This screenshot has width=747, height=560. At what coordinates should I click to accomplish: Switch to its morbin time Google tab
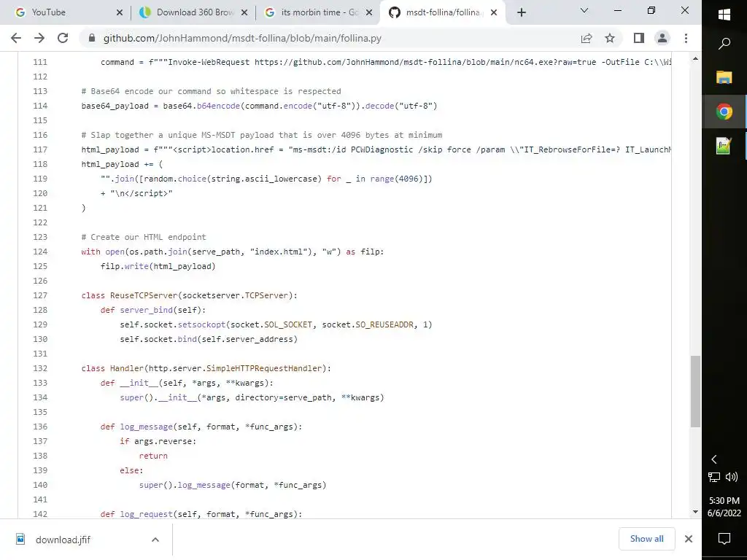318,12
